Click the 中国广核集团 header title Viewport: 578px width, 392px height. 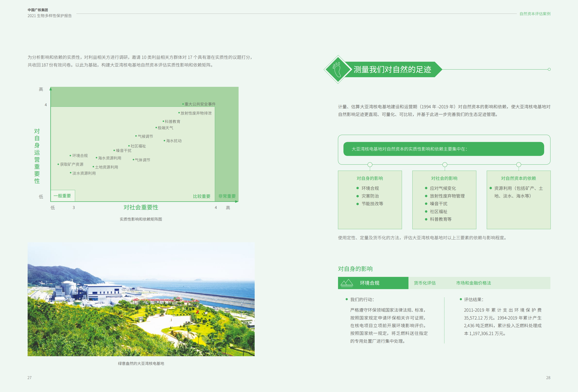[38, 10]
